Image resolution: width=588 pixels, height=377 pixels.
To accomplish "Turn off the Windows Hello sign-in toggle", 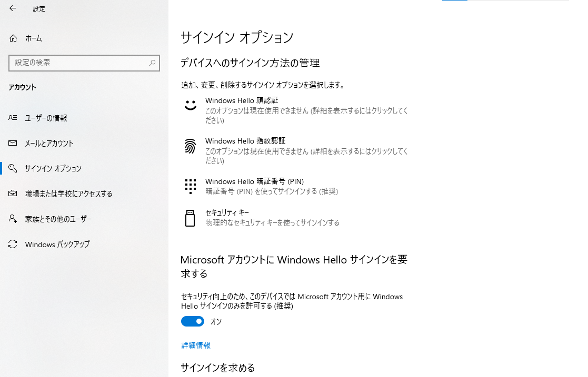I will click(193, 321).
